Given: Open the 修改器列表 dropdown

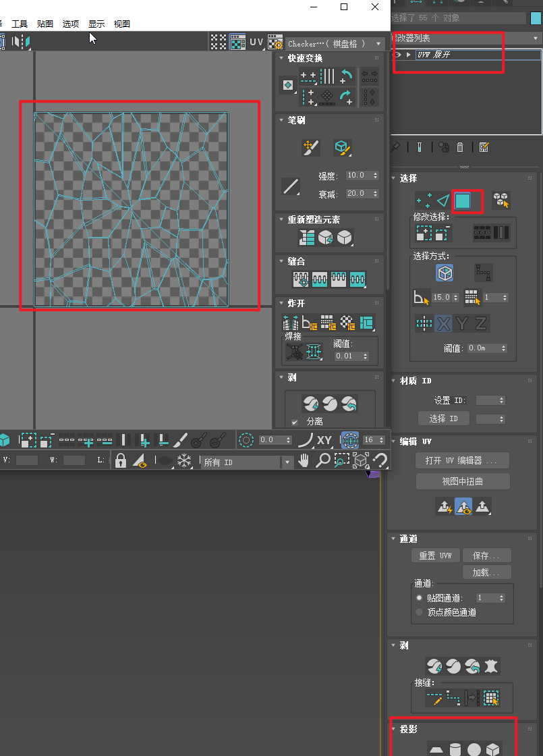Looking at the screenshot, I should 466,38.
